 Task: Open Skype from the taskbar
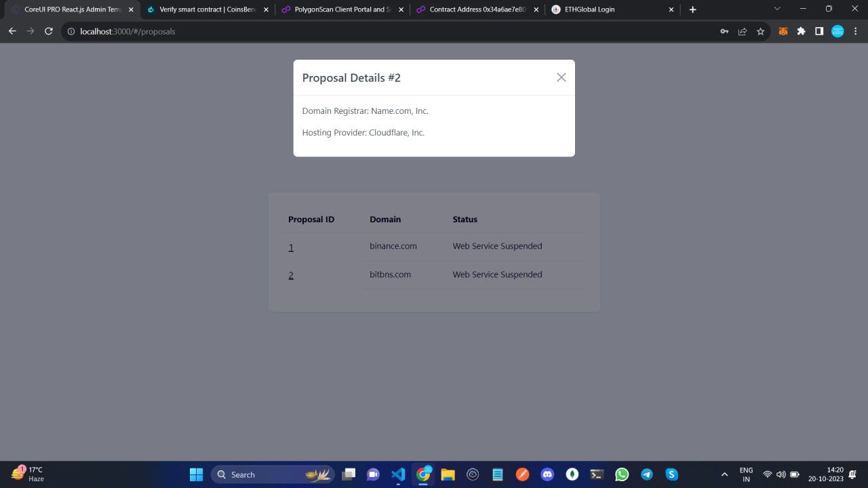(671, 474)
